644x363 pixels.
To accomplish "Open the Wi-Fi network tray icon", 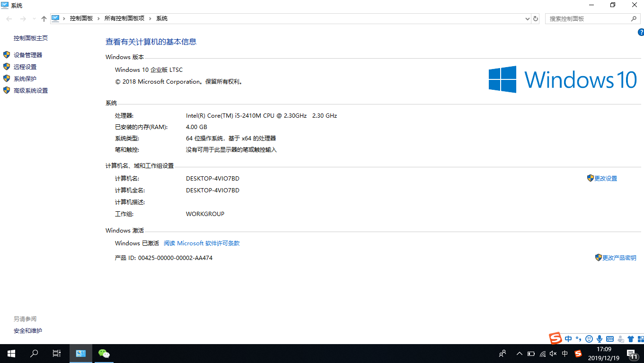I will pos(542,353).
